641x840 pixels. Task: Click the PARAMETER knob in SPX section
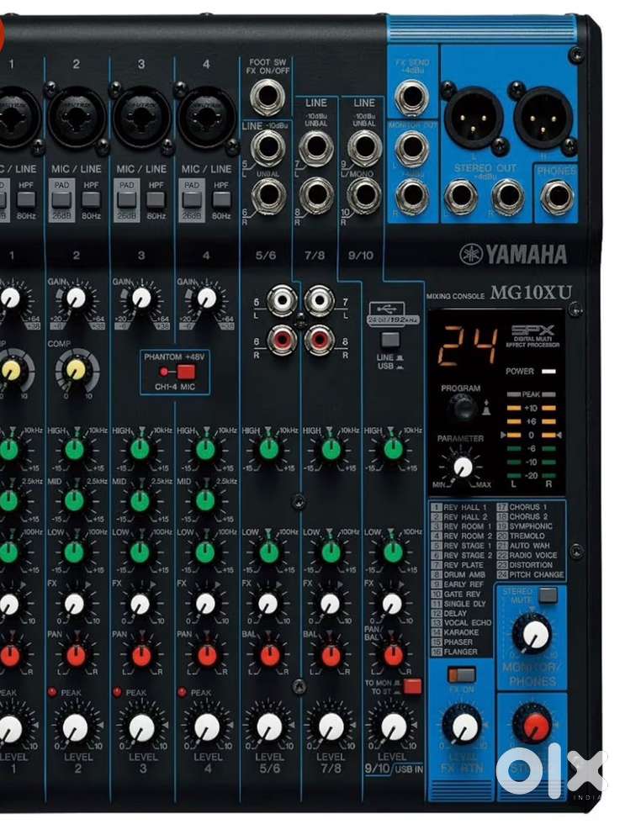point(462,466)
